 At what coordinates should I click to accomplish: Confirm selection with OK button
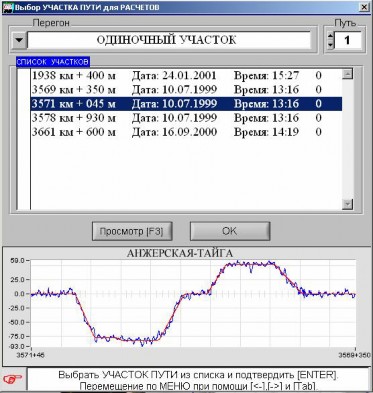230,231
